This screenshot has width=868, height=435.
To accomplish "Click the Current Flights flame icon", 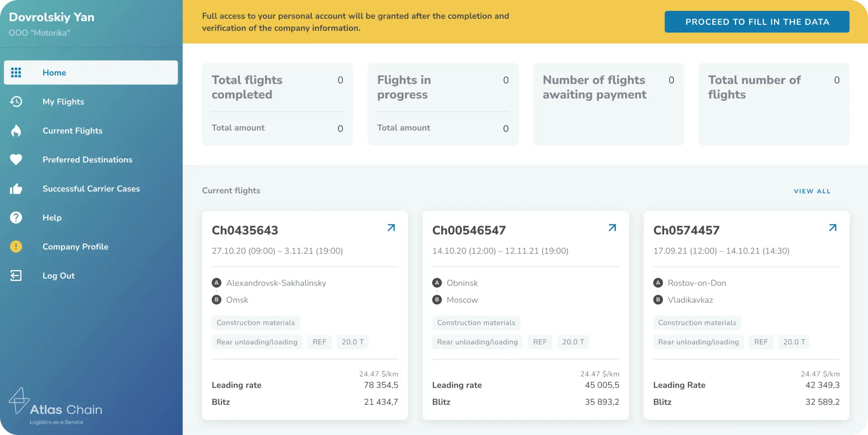I will click(16, 131).
